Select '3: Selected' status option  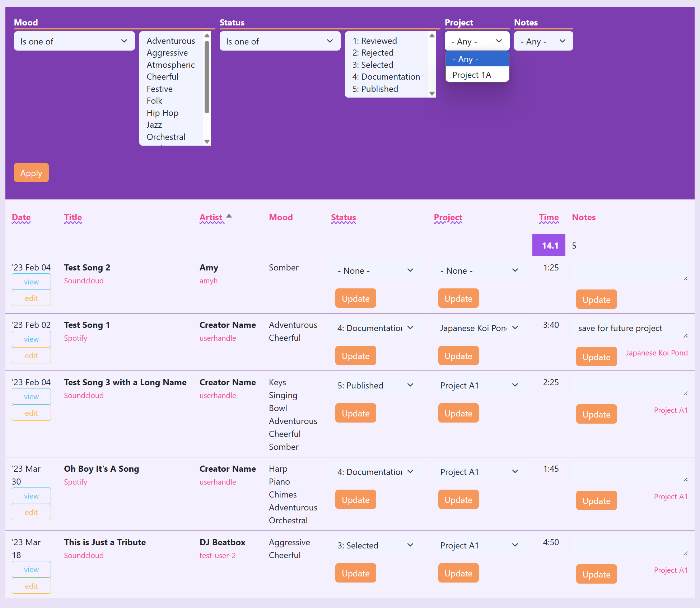(x=373, y=65)
